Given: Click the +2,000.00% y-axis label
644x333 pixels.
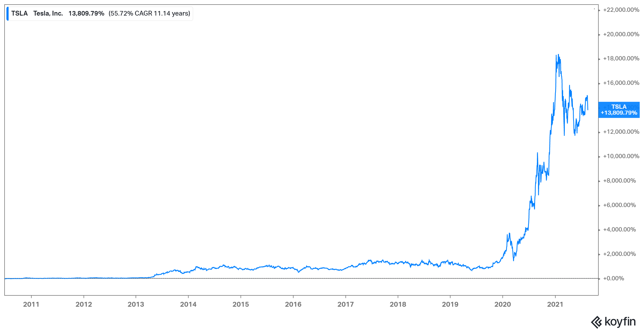Looking at the screenshot, I should click(x=620, y=254).
